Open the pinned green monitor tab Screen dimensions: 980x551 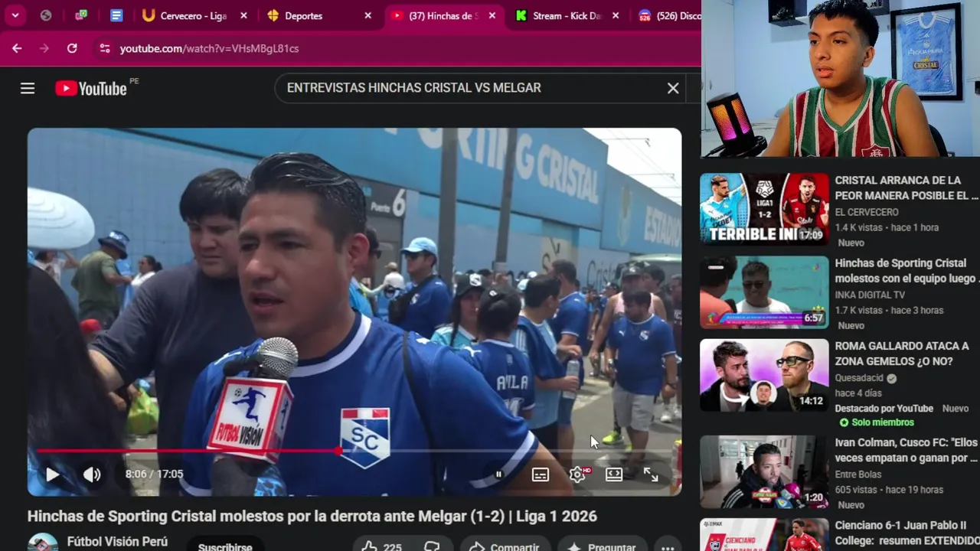tap(81, 15)
